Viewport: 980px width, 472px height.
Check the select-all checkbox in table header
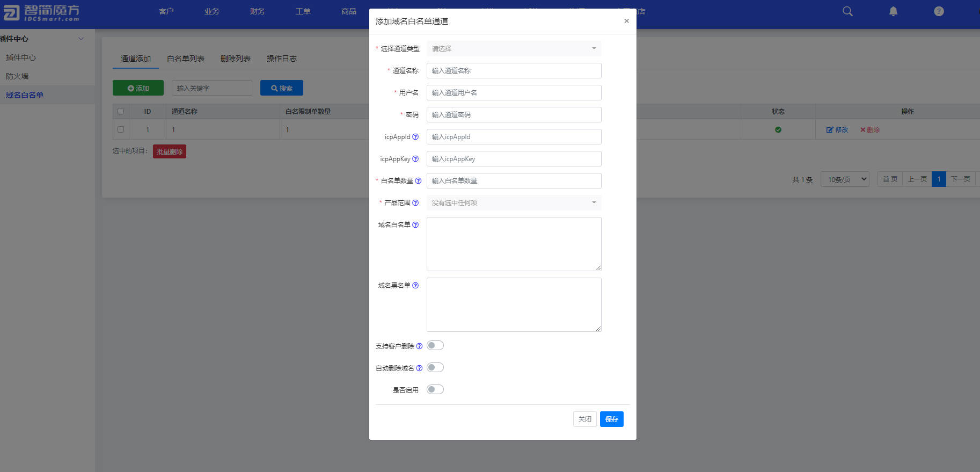click(121, 111)
